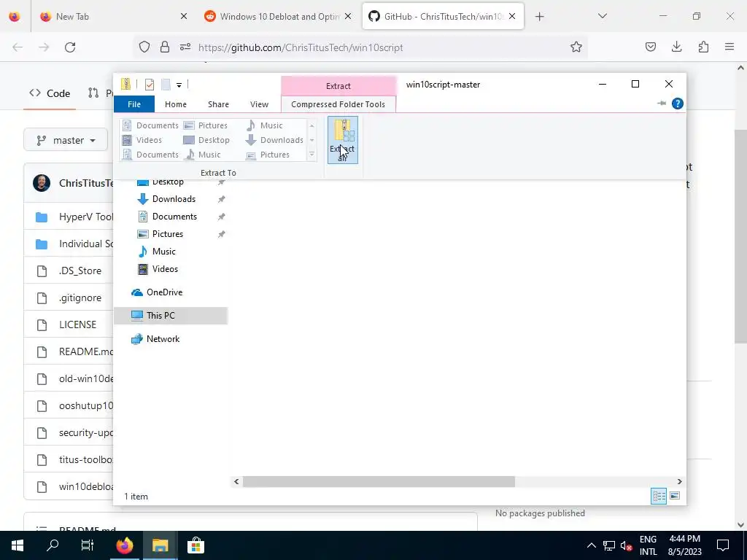Open the File tab in Explorer
The height and width of the screenshot is (560, 747).
(134, 104)
